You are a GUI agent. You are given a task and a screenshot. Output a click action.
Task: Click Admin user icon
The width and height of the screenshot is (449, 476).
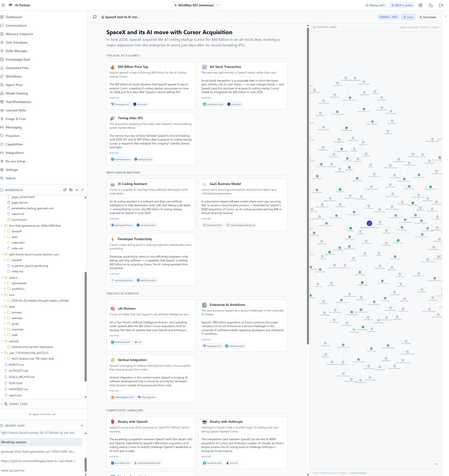(2, 178)
